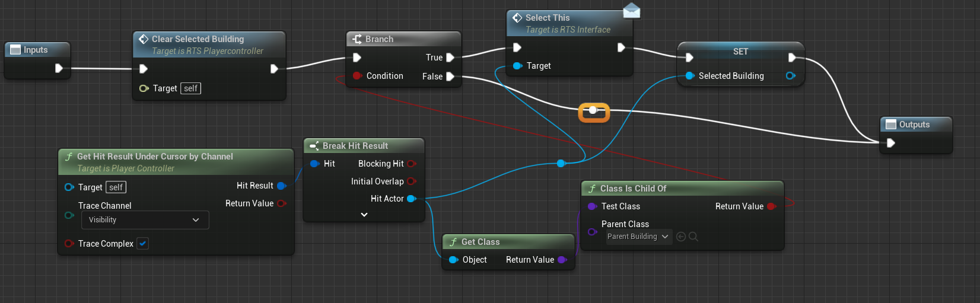Select Get Hit Result Under Cursor by Channel title
This screenshot has height=303, width=980.
(155, 157)
